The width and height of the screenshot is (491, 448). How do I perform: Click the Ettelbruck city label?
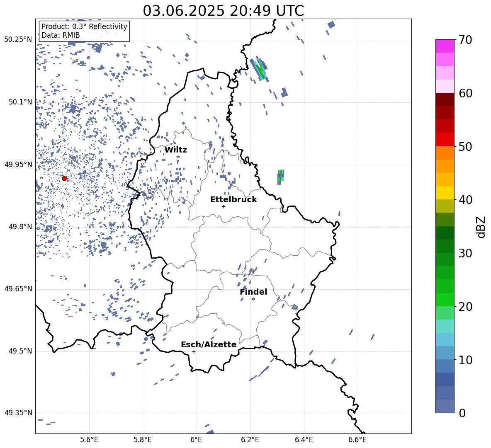[x=233, y=200]
